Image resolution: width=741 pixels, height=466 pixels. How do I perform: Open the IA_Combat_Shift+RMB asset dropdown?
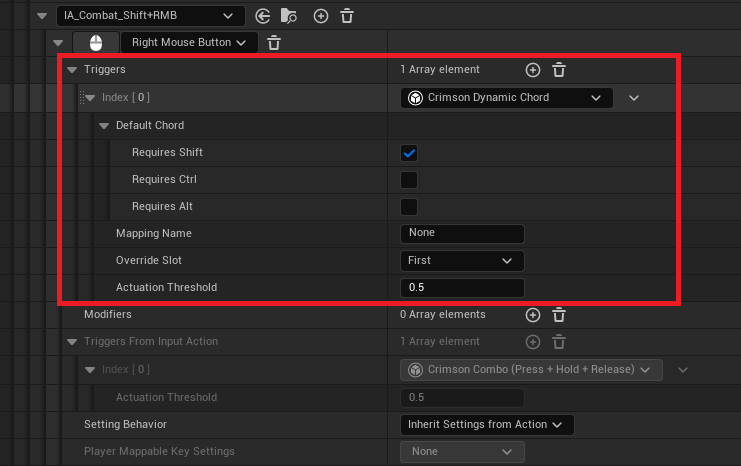(x=150, y=16)
